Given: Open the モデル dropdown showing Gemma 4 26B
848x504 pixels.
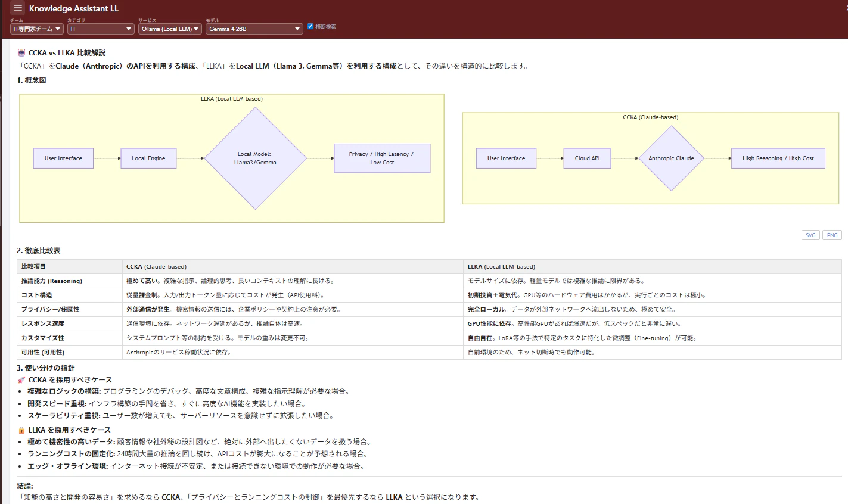Looking at the screenshot, I should [254, 29].
